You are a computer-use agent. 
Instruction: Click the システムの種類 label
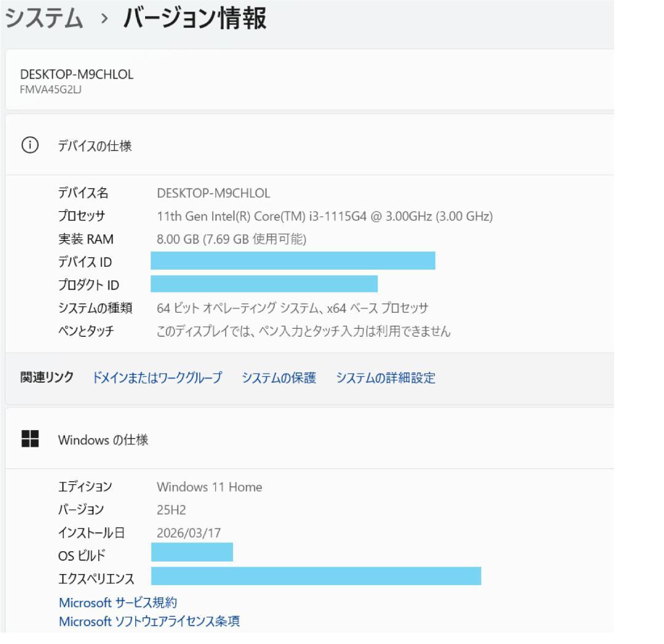pyautogui.click(x=95, y=308)
